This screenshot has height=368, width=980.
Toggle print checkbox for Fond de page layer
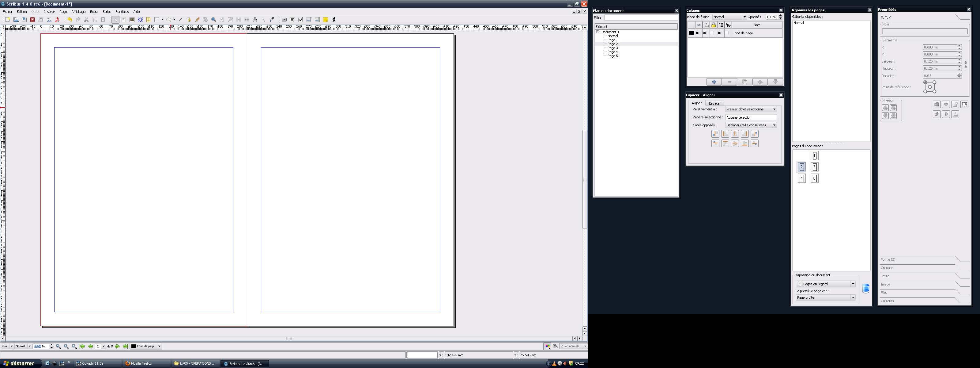[x=705, y=33]
